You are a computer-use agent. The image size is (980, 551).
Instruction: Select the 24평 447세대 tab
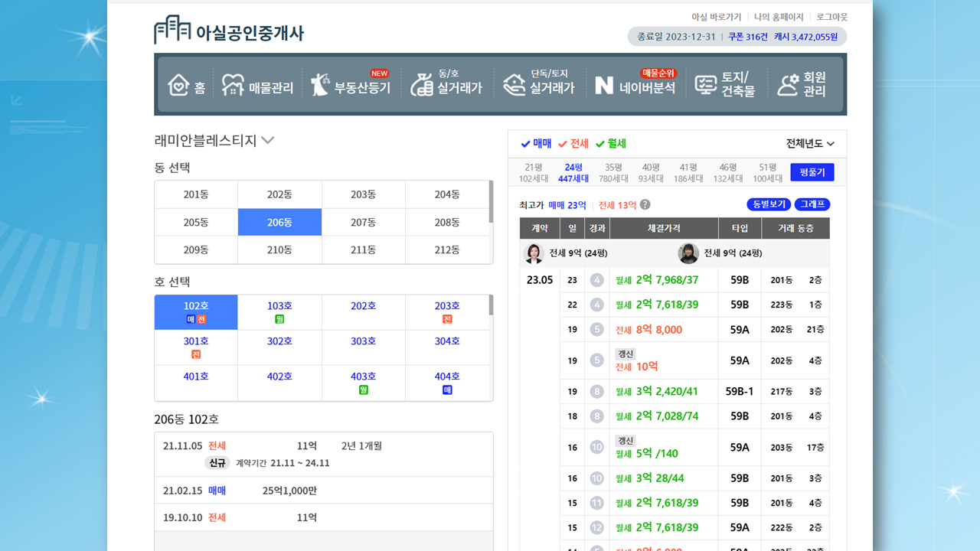573,172
